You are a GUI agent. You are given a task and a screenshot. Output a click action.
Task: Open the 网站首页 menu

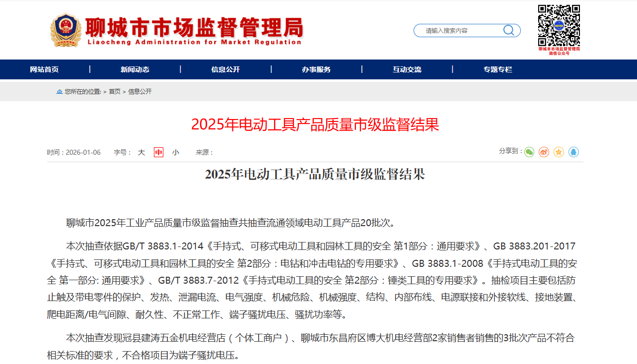coord(44,69)
